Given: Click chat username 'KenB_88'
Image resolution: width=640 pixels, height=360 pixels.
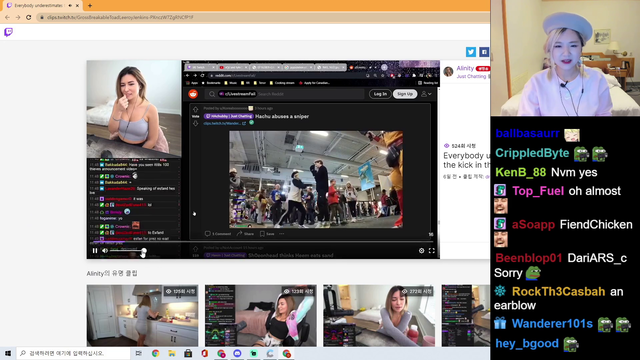Looking at the screenshot, I should coord(520,172).
